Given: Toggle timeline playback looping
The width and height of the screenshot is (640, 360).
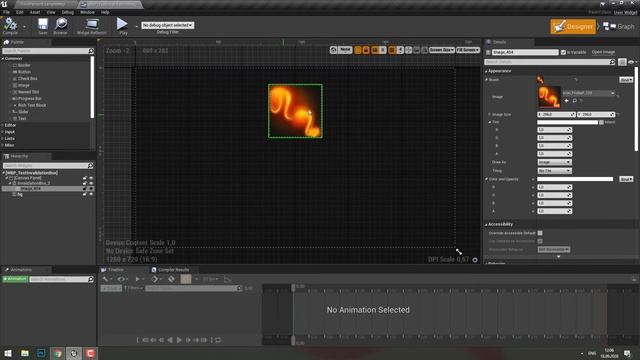Looking at the screenshot, I should 218,340.
